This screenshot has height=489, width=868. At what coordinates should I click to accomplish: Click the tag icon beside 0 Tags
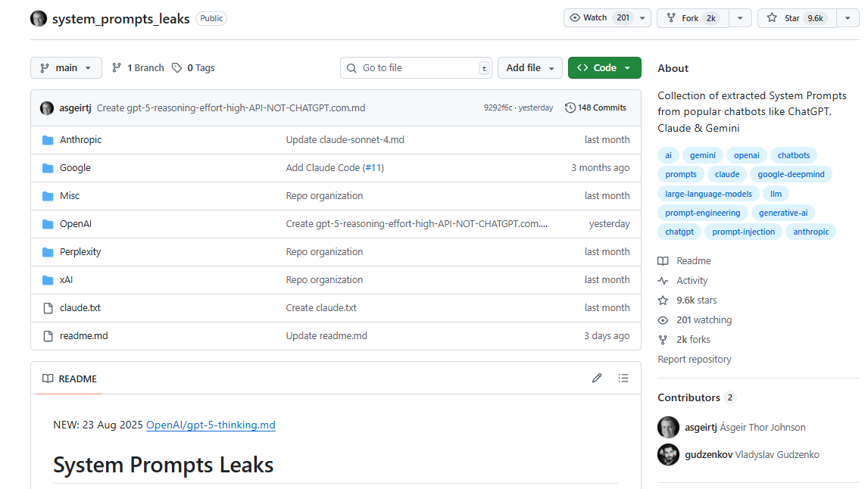pyautogui.click(x=176, y=67)
